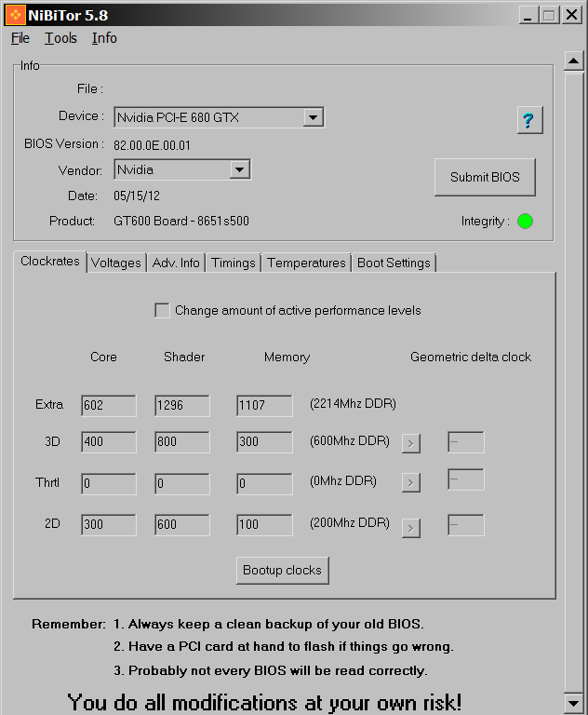Click the 3D Memory clock field

coord(264,442)
